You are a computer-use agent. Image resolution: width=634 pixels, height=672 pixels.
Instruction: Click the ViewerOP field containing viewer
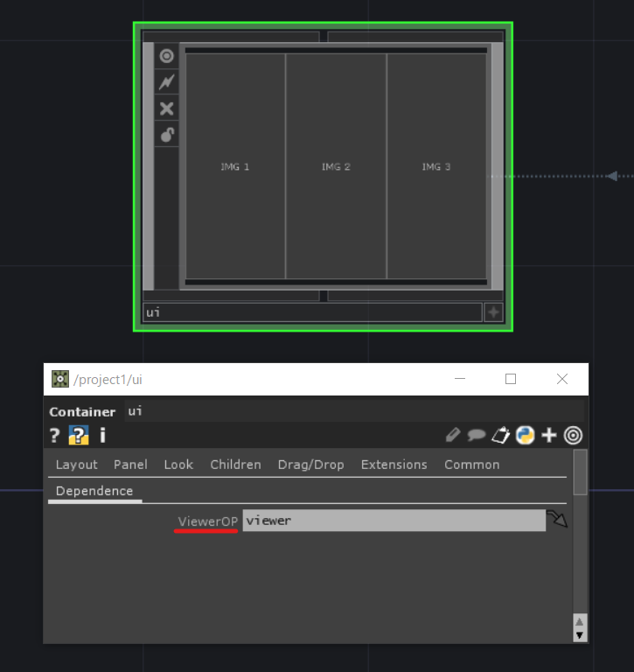(394, 521)
